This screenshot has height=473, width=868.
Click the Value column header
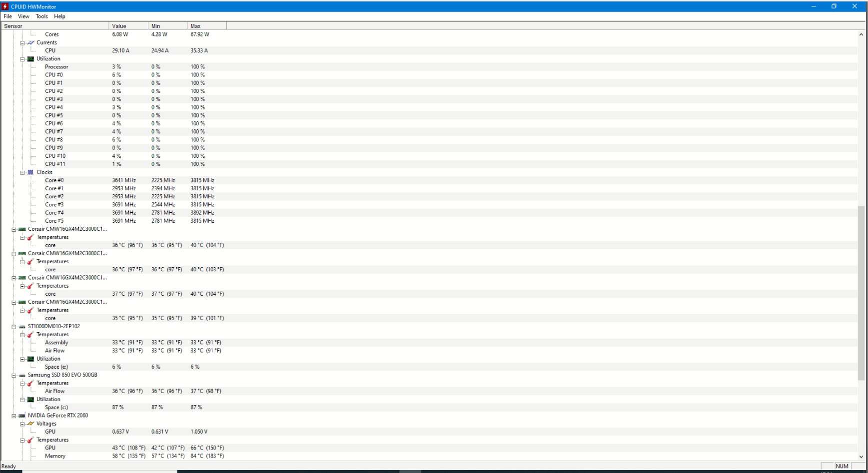128,26
